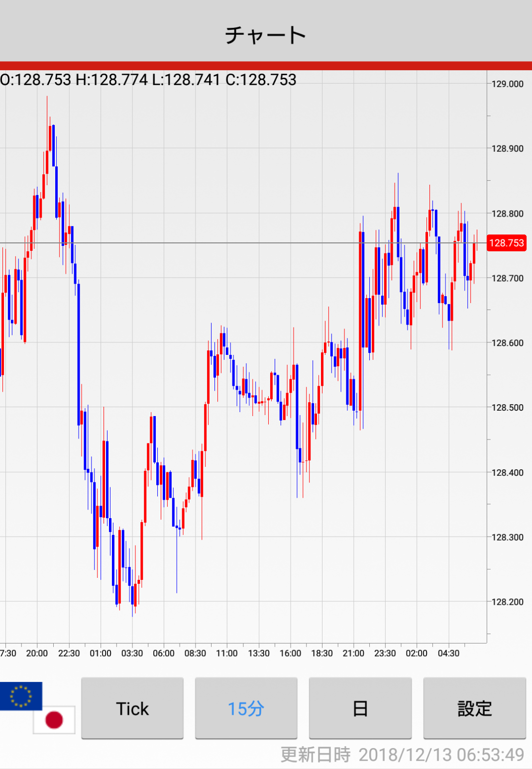This screenshot has height=769, width=532.
Task: Tap the 01:00 time axis marker
Action: pyautogui.click(x=100, y=653)
